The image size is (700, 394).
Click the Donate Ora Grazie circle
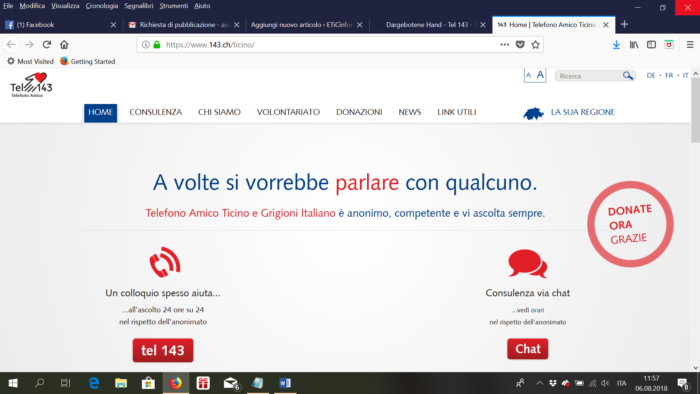(630, 224)
